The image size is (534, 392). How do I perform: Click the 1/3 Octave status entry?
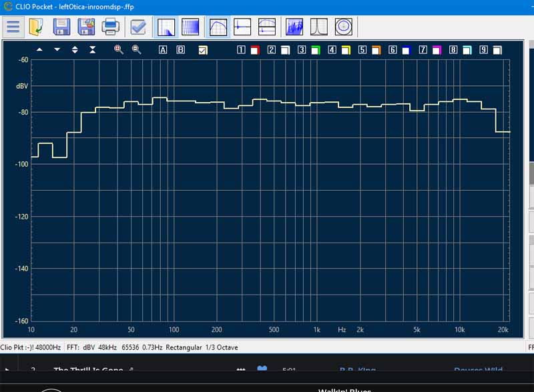222,347
